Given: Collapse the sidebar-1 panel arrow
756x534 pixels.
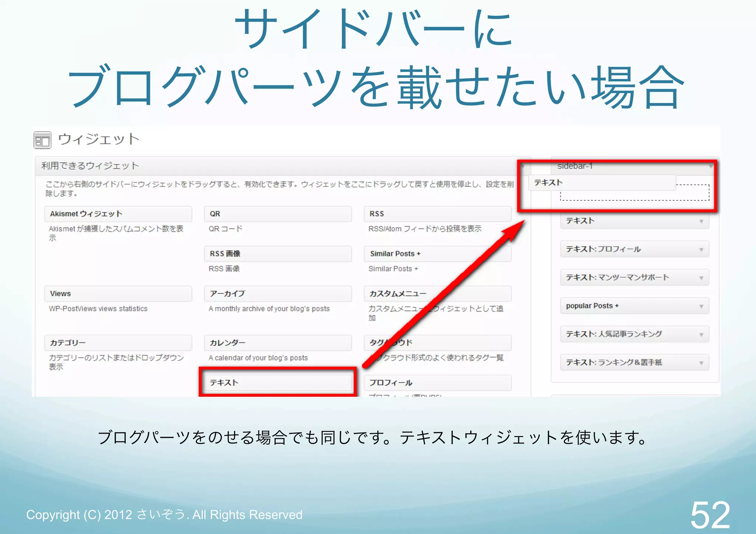Looking at the screenshot, I should [711, 167].
